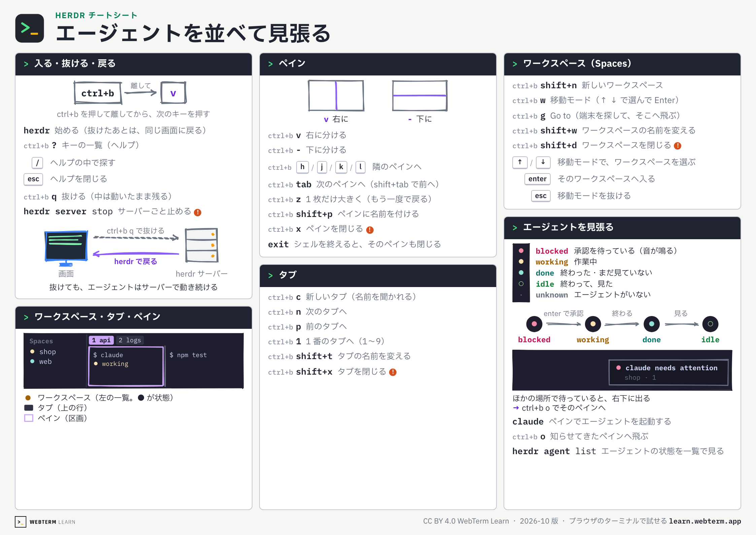The image size is (756, 535).
Task: Select the '1 api' tab in the mock terminal
Action: click(x=101, y=340)
